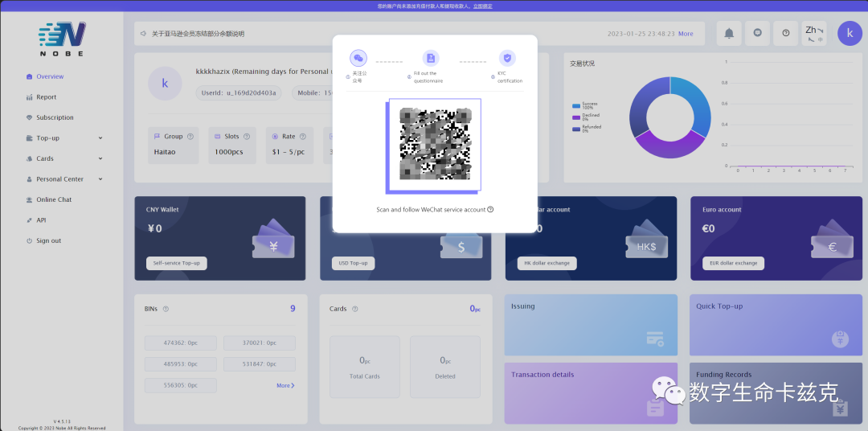This screenshot has height=431, width=868.
Task: Open the Issuing tile
Action: (591, 325)
